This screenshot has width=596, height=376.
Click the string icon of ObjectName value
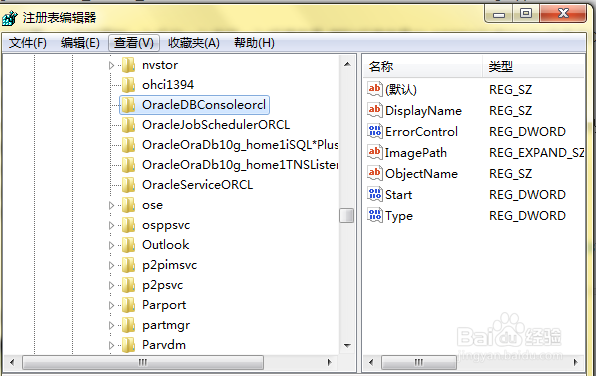(375, 173)
